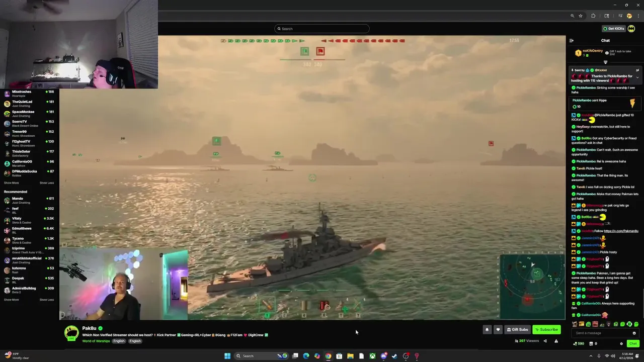The height and width of the screenshot is (362, 644).
Task: Open Windows Start menu
Action: coord(227,356)
